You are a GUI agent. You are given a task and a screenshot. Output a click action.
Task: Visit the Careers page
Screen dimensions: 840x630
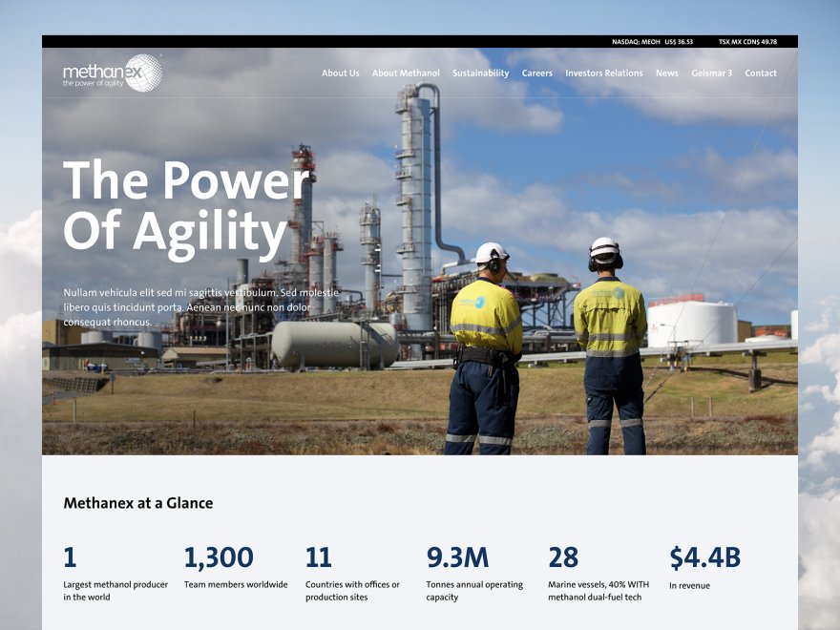click(536, 73)
